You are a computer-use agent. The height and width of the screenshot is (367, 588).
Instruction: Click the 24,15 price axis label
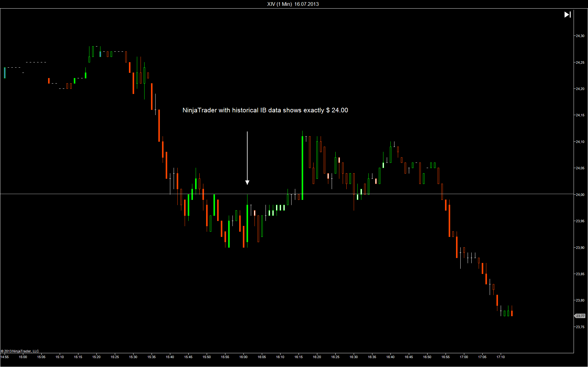click(x=580, y=115)
